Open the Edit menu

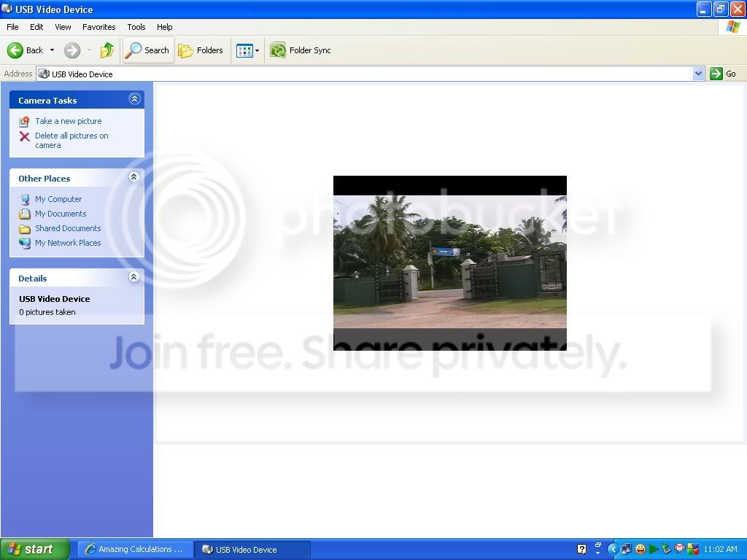[36, 27]
